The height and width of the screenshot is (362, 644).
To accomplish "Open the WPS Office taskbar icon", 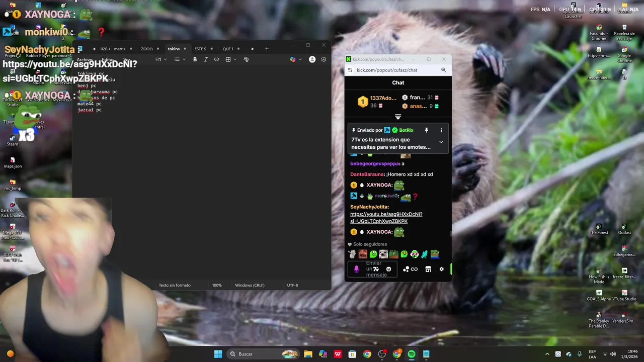I will pos(338,354).
